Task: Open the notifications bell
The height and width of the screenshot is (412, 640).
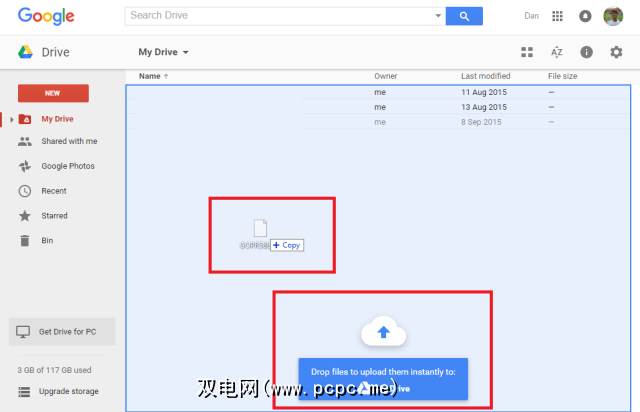Action: [x=585, y=16]
